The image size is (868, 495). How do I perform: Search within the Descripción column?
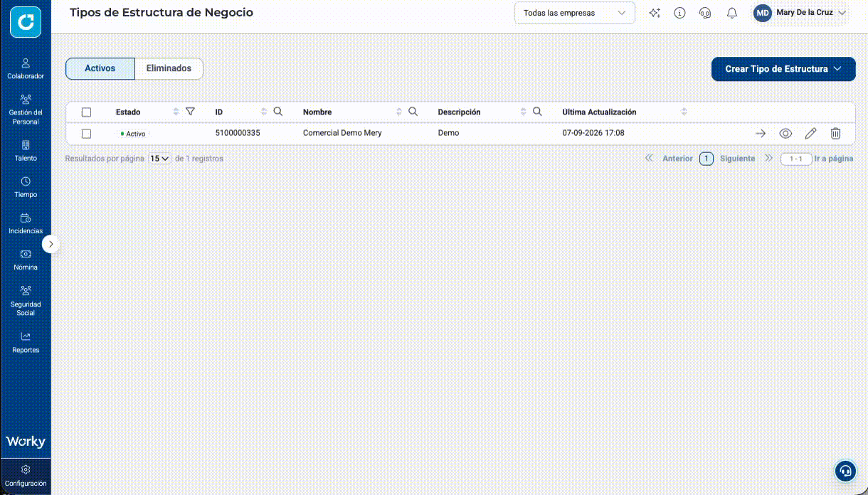pos(537,112)
